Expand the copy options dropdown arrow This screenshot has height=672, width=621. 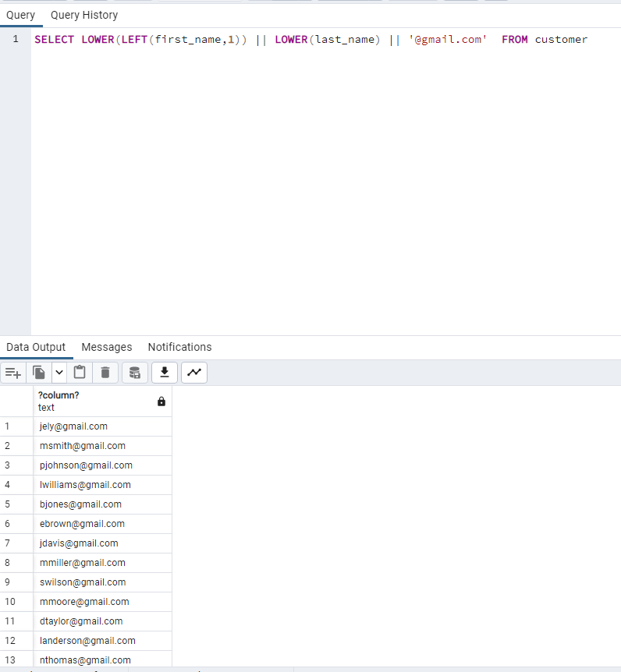click(x=59, y=373)
